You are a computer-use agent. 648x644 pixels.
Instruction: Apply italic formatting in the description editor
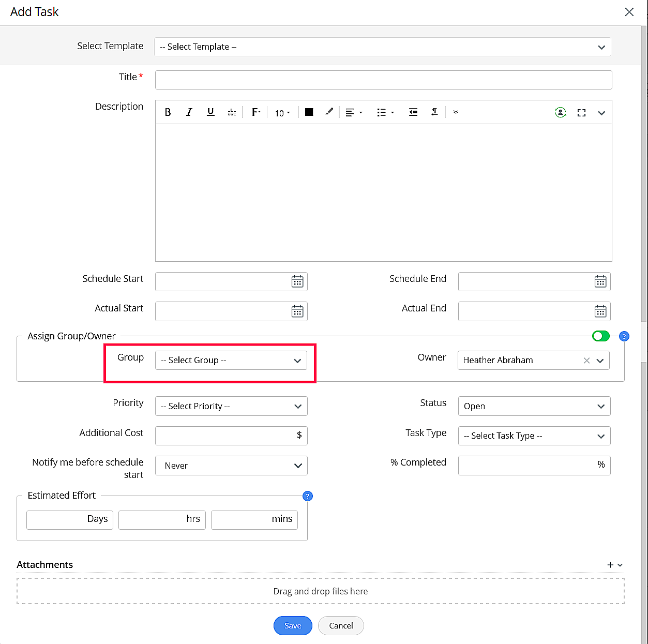[x=189, y=112]
